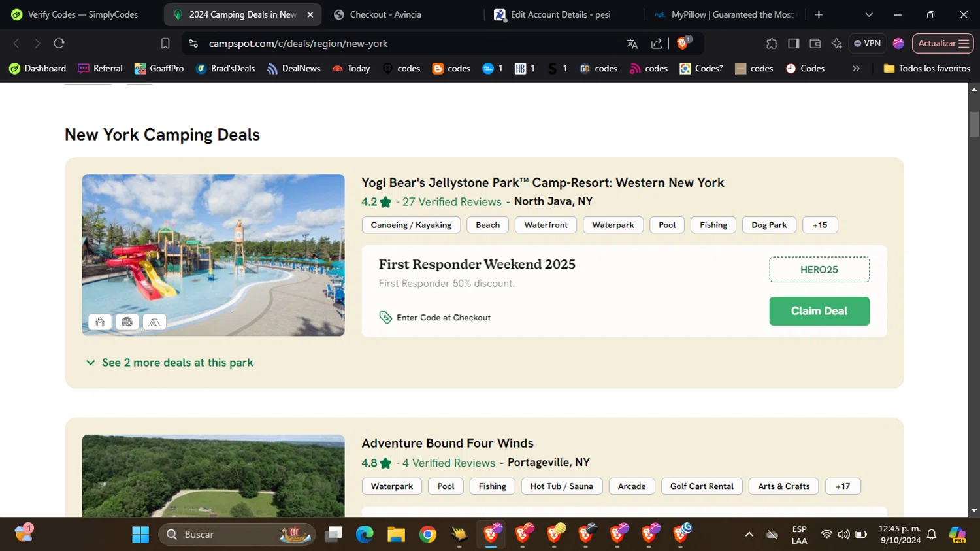Open the notifications bell in system tray
The width and height of the screenshot is (980, 551).
(932, 535)
